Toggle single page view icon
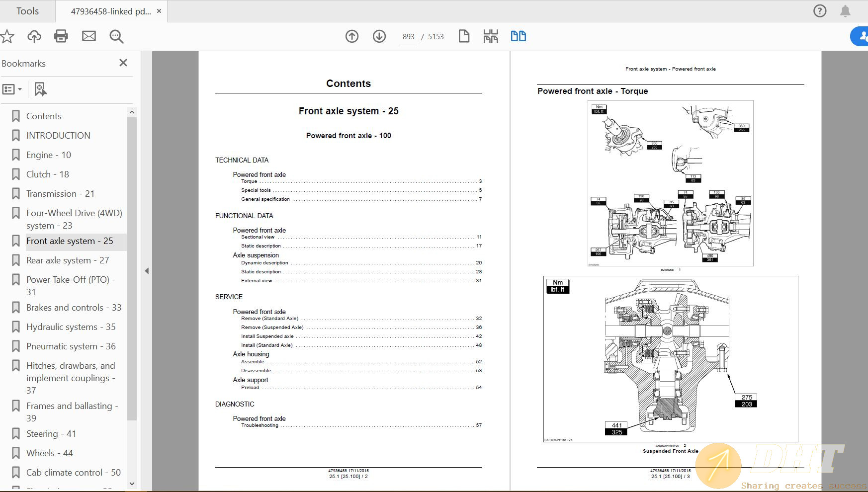This screenshot has width=868, height=492. tap(464, 36)
